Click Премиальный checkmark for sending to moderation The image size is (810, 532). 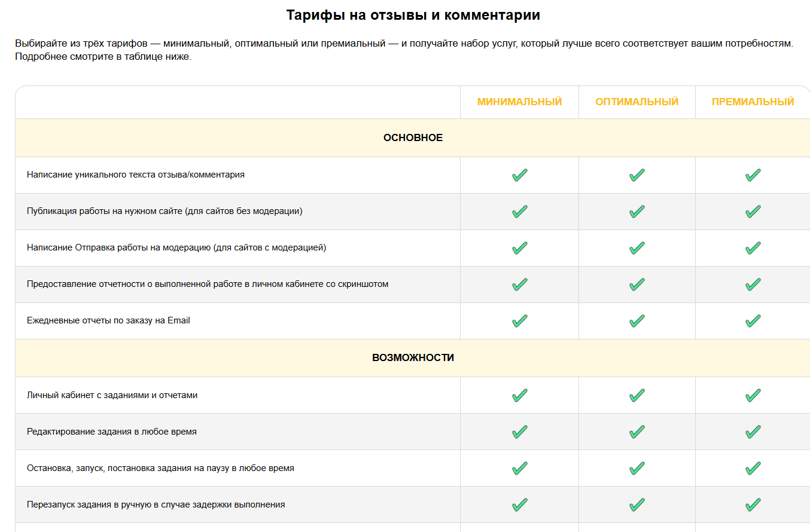pyautogui.click(x=753, y=248)
